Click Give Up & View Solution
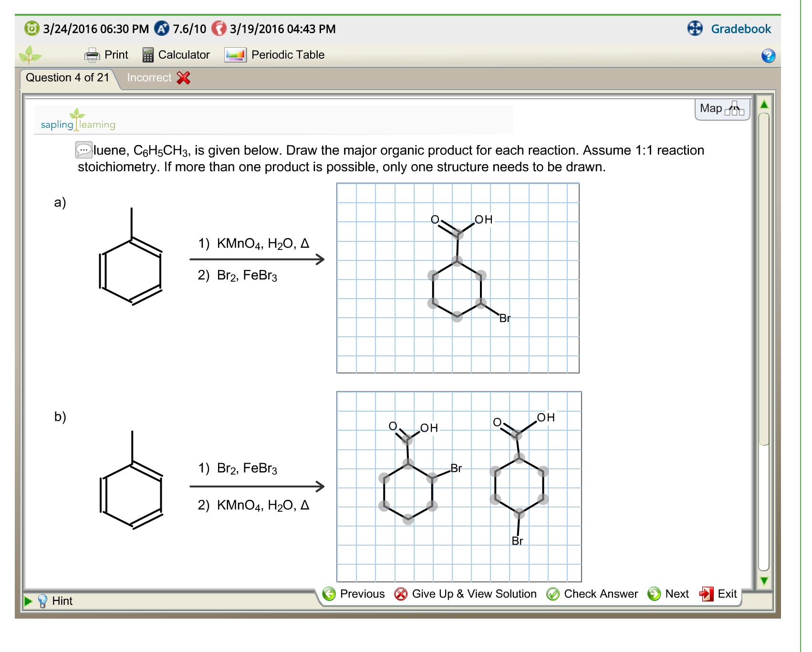 point(474,594)
